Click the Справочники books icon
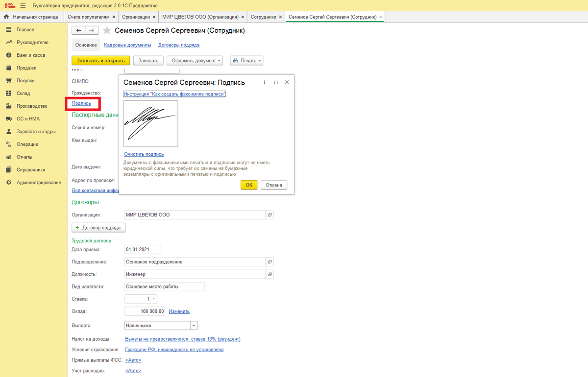Screen dimensions: 588x377 tap(8, 170)
